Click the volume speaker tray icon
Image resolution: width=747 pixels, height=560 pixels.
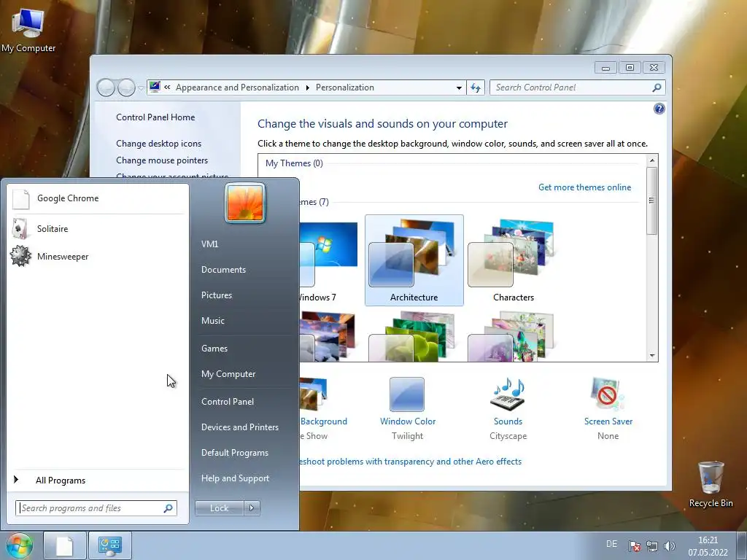point(670,545)
